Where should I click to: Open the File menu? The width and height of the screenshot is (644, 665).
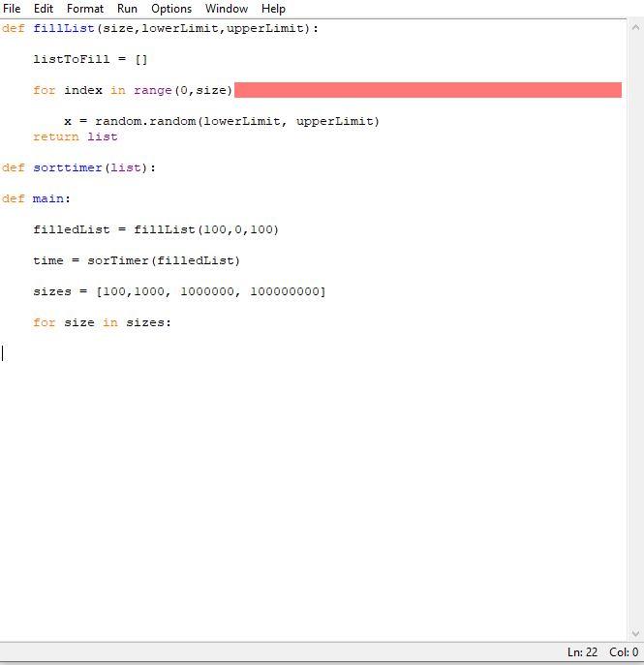pos(12,9)
